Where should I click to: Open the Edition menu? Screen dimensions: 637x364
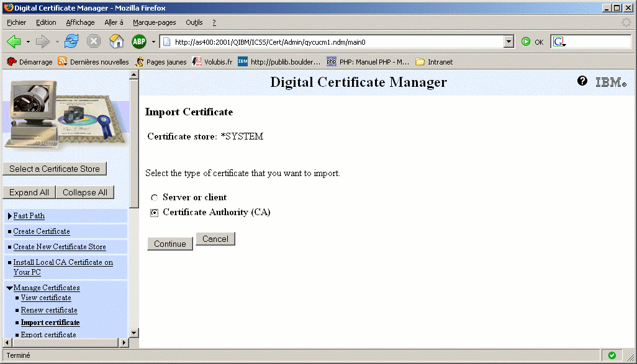click(x=46, y=23)
